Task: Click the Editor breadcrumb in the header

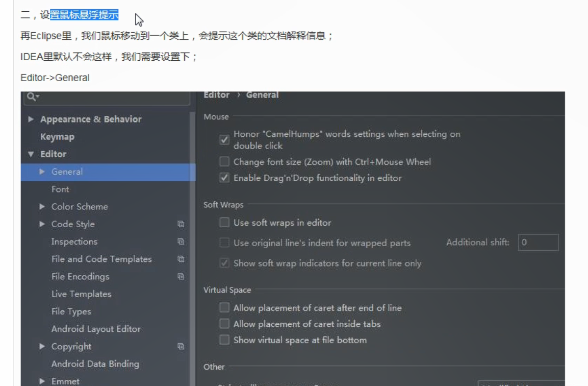Action: click(216, 94)
